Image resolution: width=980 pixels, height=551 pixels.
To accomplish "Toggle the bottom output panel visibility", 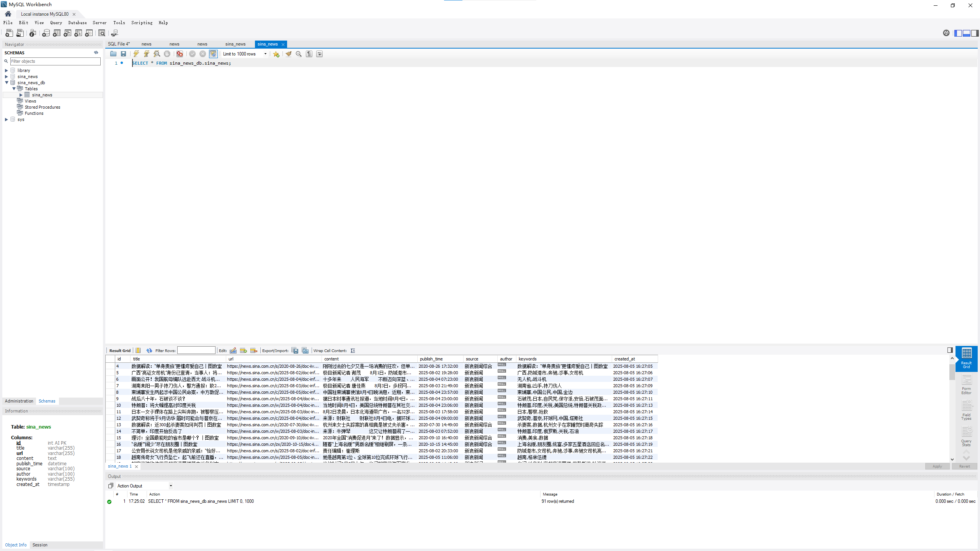I will tap(967, 33).
